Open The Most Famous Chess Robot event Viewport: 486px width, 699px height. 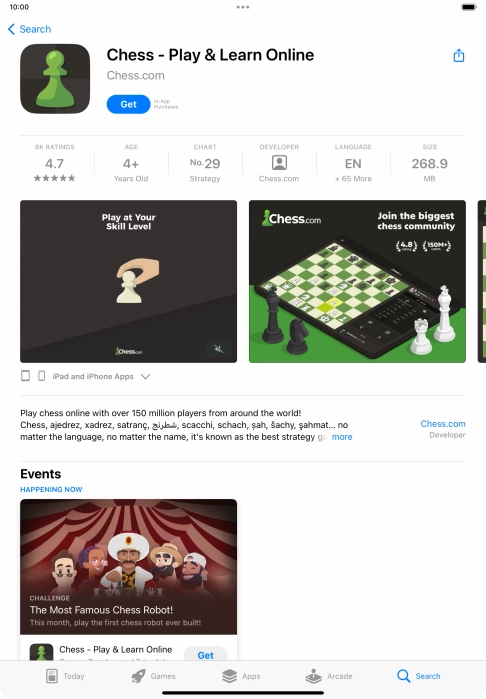coord(128,567)
